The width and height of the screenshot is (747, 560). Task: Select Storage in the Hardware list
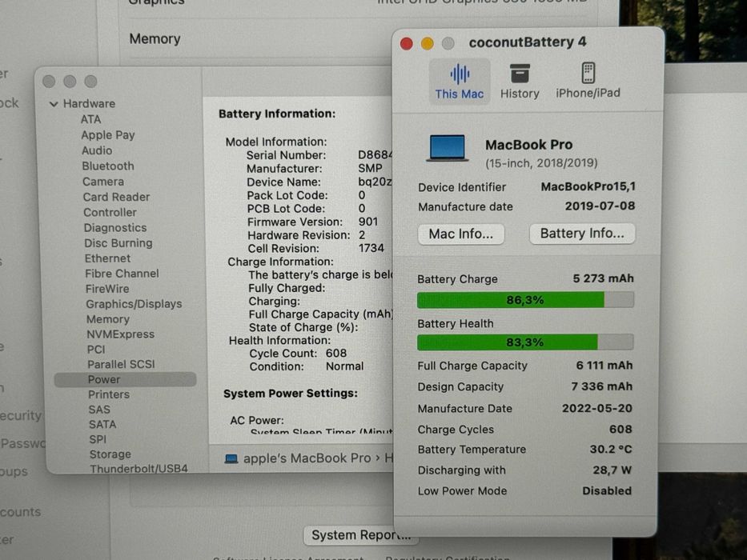coord(110,454)
